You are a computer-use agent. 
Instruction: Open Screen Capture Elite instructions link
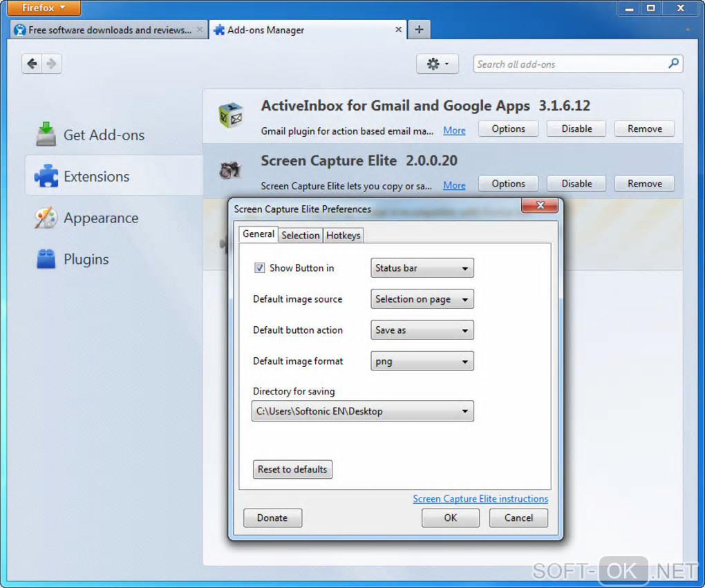[x=480, y=499]
